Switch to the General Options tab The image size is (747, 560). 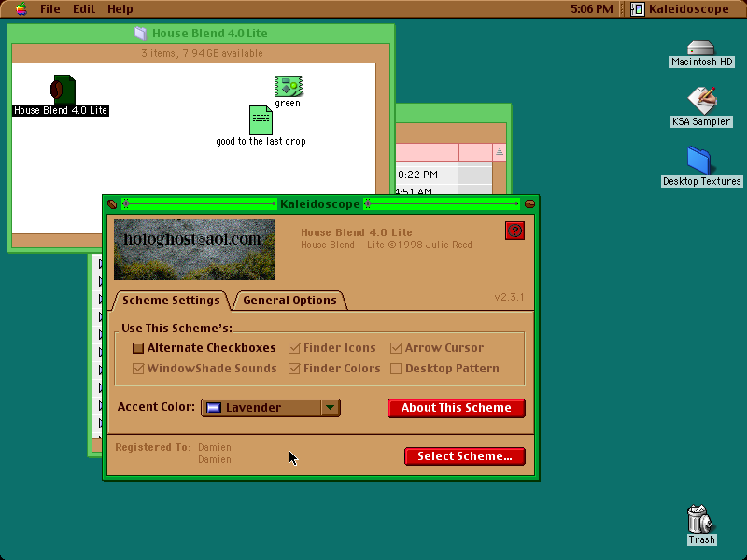click(289, 300)
